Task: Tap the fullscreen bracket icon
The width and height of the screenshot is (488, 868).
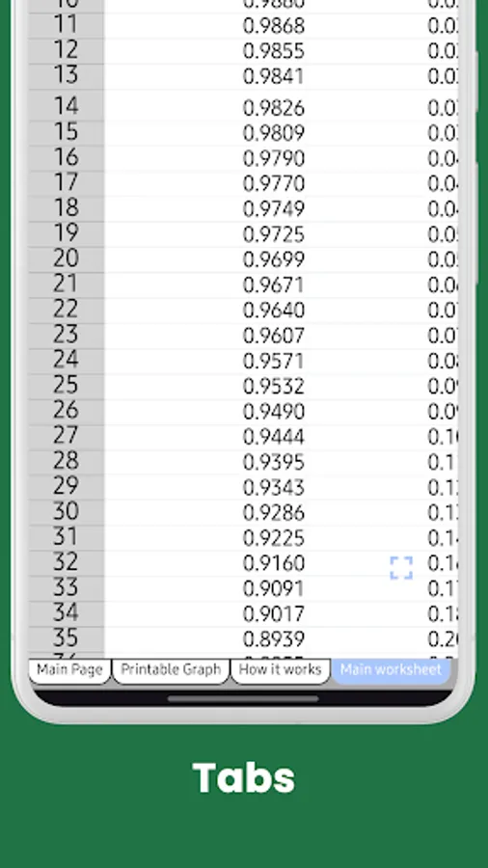Action: pos(401,568)
